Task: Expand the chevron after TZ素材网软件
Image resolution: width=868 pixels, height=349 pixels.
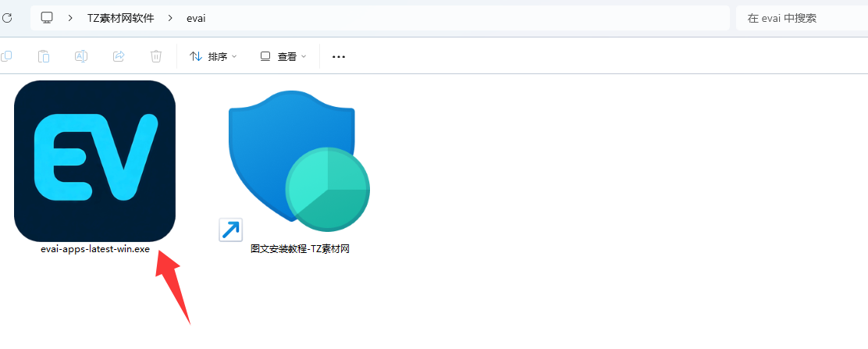Action: point(170,18)
